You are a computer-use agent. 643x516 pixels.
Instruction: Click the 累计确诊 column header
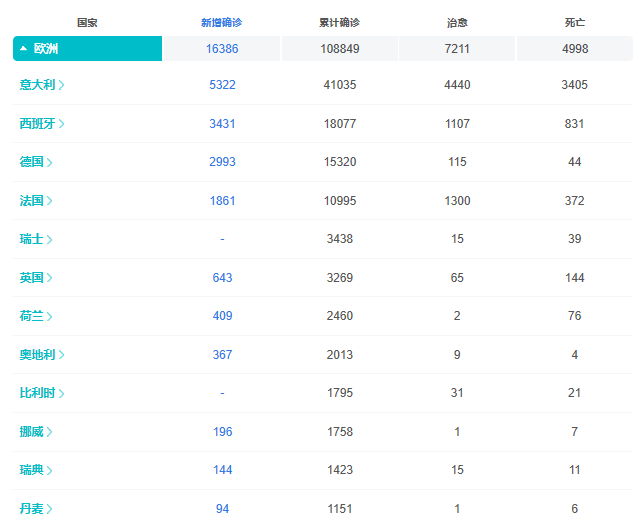pyautogui.click(x=340, y=23)
